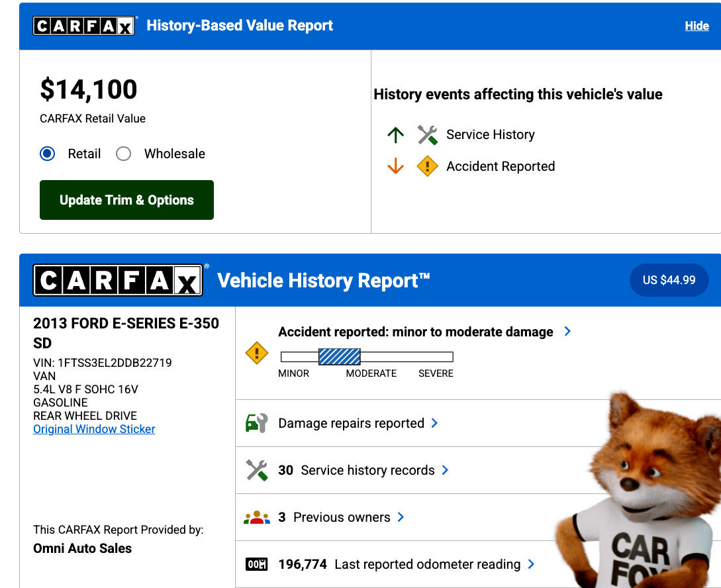
Task: Open the Last reported odometer reading section
Action: 531,565
